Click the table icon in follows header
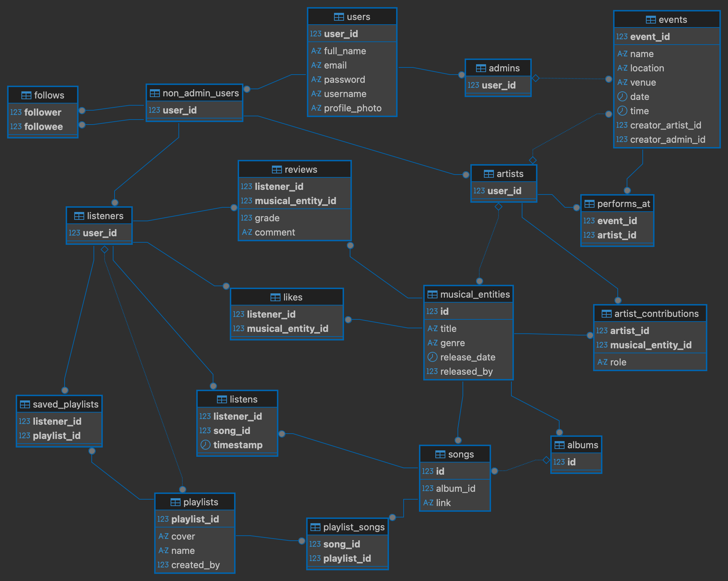 pyautogui.click(x=26, y=95)
